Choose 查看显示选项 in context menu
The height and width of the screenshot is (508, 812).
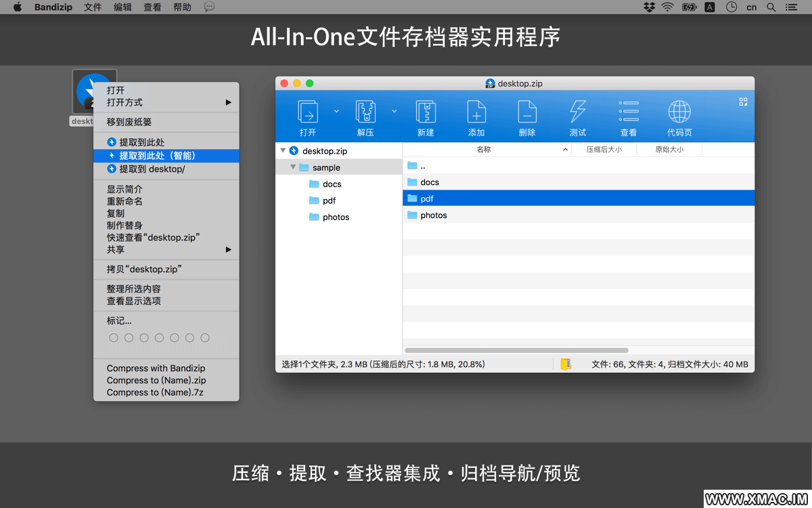point(166,301)
